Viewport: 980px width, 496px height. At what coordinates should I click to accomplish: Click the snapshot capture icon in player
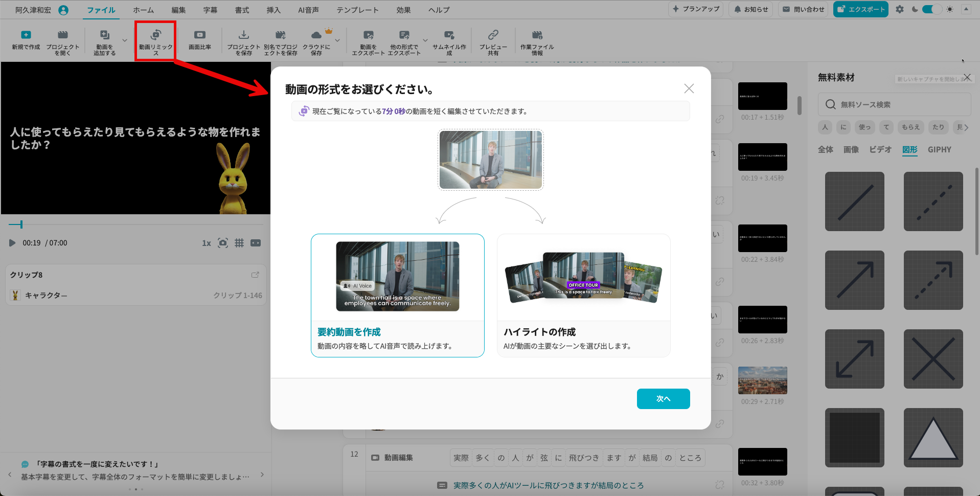tap(223, 243)
